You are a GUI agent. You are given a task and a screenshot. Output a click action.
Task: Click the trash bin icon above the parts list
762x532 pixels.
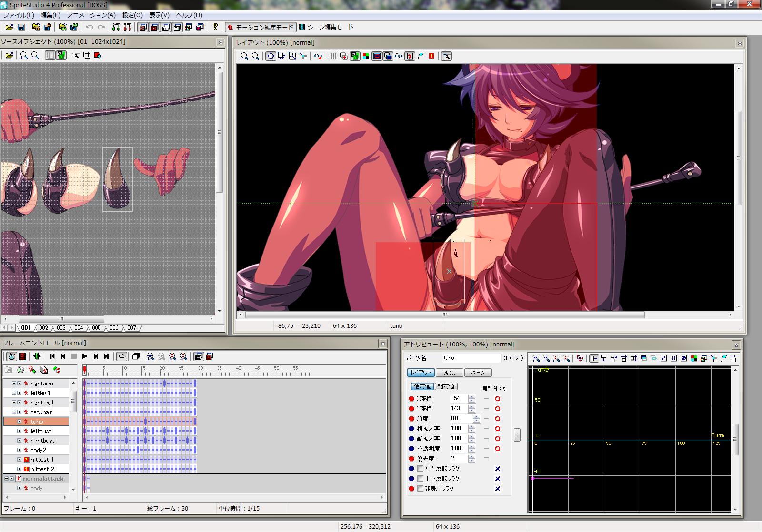pos(20,370)
